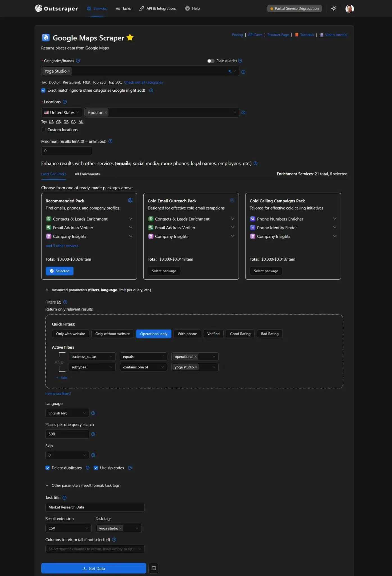
Task: Collapse the Advanced parameters section
Action: 47,290
